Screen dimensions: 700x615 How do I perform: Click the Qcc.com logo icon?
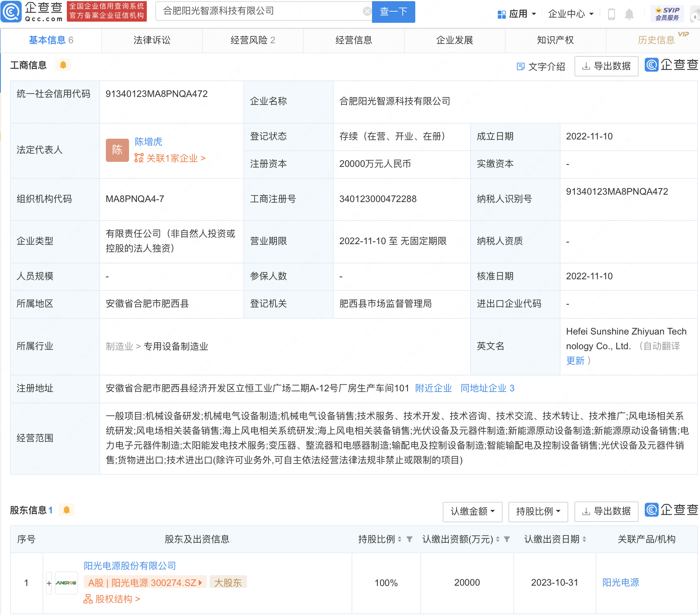(11, 12)
